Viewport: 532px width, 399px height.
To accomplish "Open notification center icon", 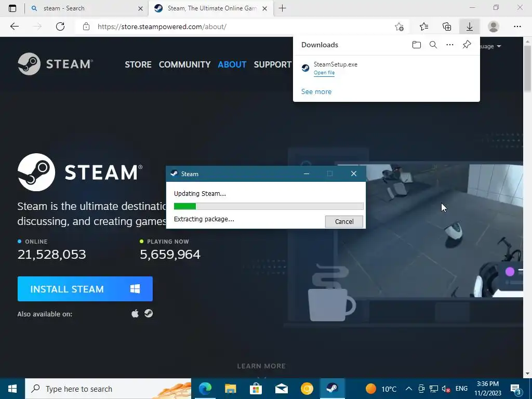I will [x=516, y=389].
